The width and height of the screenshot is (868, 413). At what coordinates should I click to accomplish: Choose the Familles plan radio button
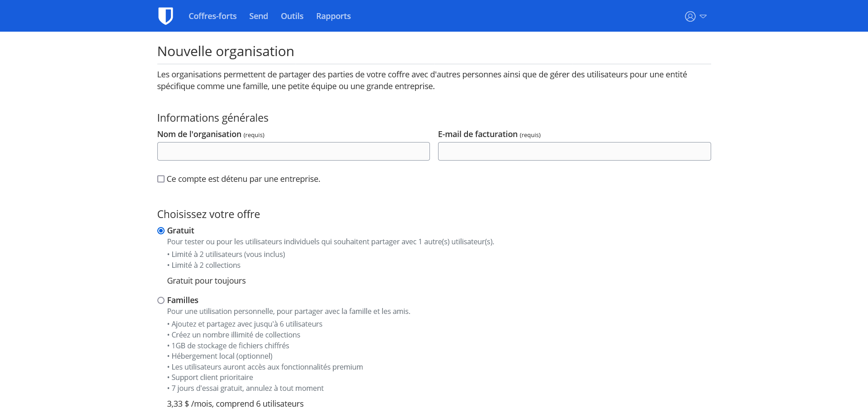(x=161, y=300)
